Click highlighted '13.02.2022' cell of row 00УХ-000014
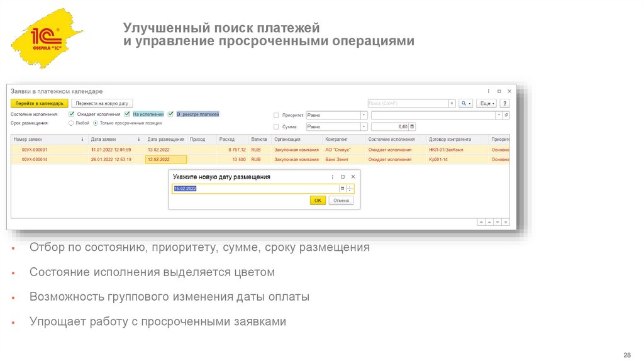Image resolution: width=644 pixels, height=361 pixels. pos(166,159)
